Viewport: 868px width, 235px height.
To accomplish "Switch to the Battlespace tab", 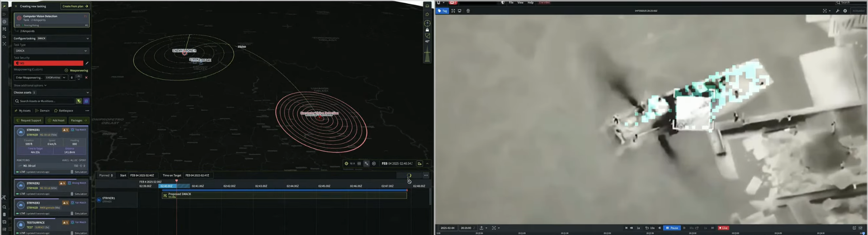I will [x=63, y=110].
